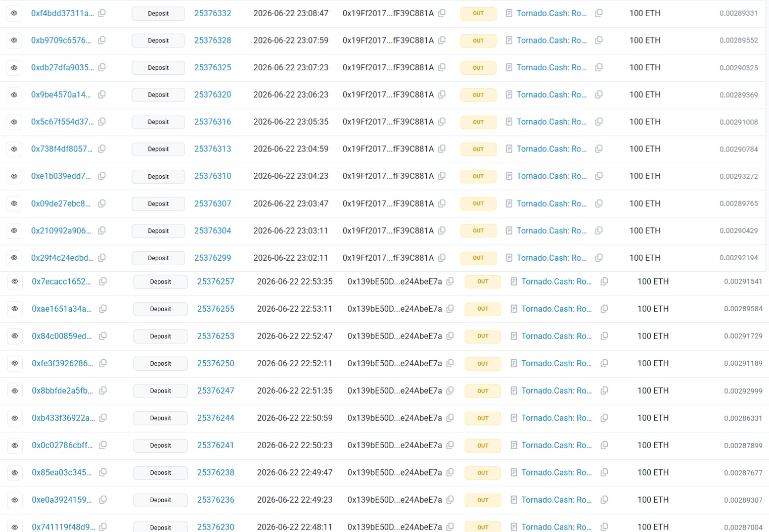Click the OUT badge in block 25376250 row
Image resolution: width=769 pixels, height=532 pixels.
(x=483, y=363)
